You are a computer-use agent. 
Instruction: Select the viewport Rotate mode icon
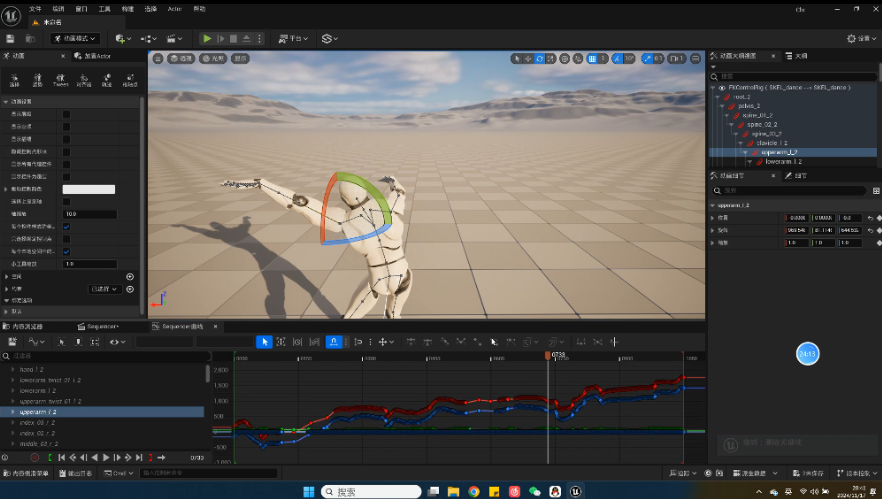coord(539,59)
